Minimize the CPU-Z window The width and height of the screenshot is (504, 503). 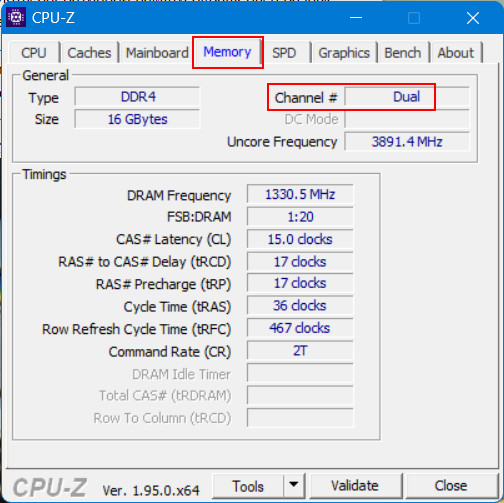(356, 18)
